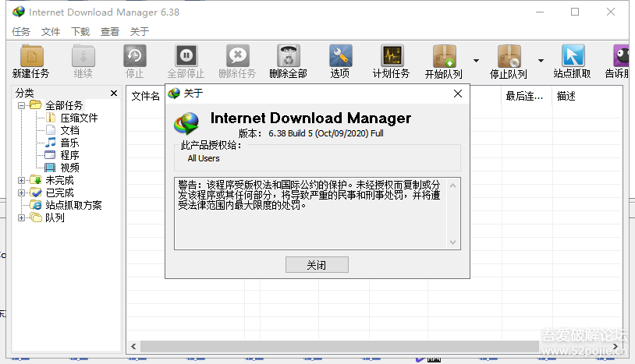Select 队列 tree item
Viewport: 635px width, 364px height.
pos(55,218)
